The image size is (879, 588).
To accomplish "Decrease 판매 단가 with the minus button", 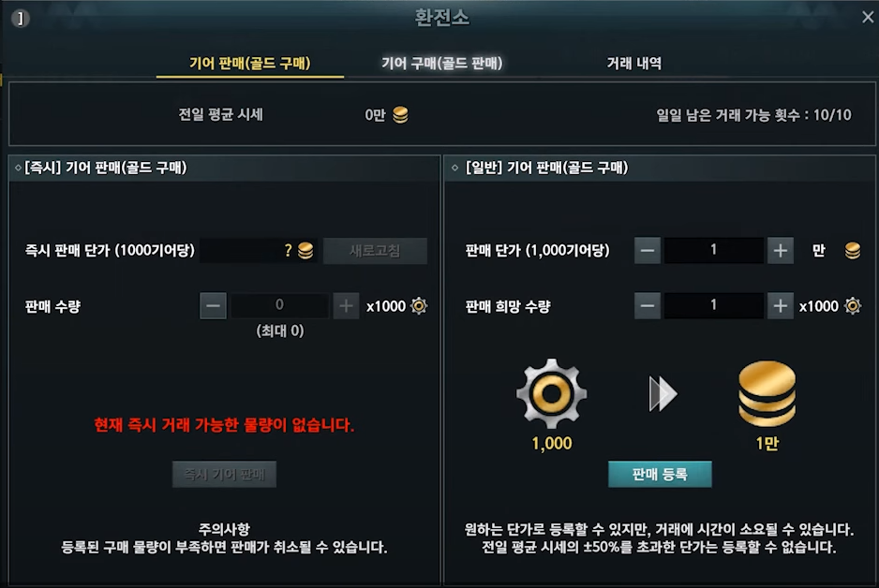I will tap(648, 250).
